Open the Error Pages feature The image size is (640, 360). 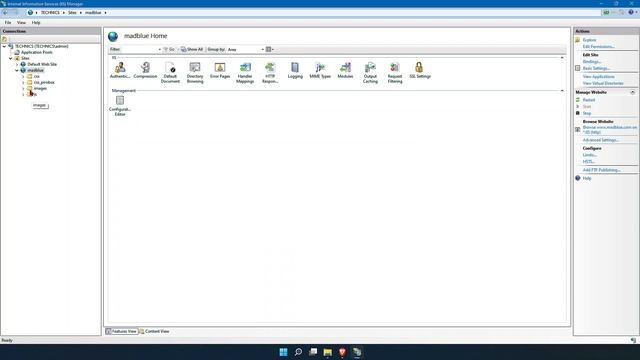pyautogui.click(x=220, y=70)
